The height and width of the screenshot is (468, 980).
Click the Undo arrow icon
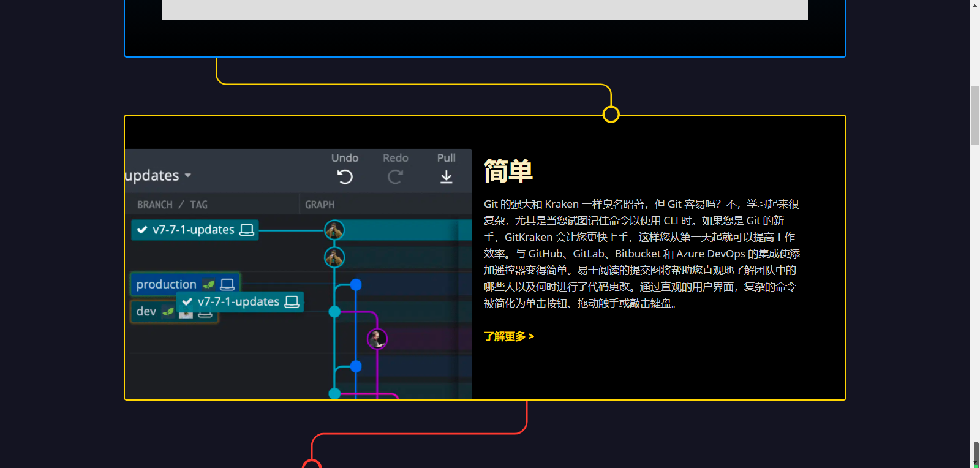(345, 177)
